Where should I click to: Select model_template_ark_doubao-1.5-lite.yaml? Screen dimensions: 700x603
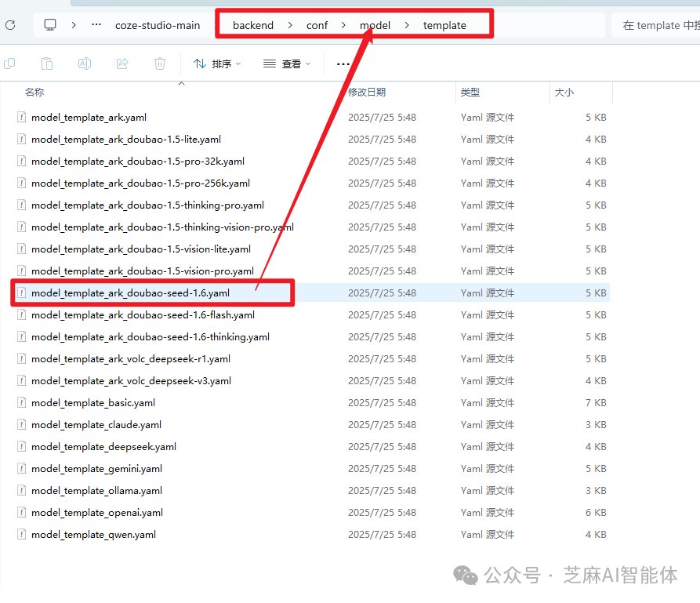pyautogui.click(x=126, y=140)
